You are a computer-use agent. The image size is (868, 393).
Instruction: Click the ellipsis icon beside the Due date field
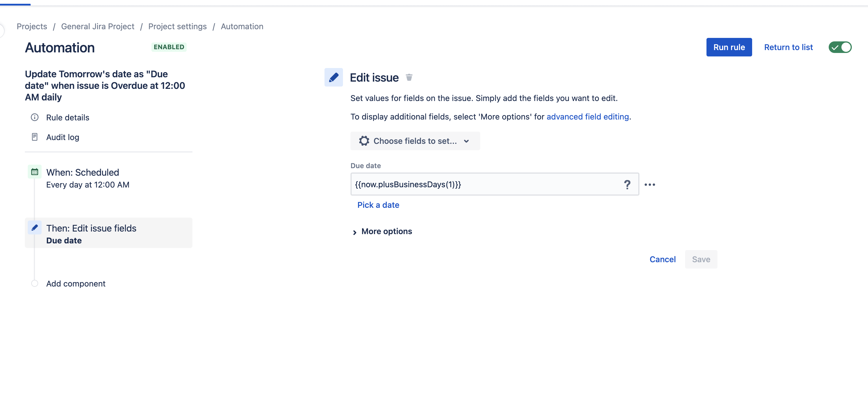coord(650,185)
